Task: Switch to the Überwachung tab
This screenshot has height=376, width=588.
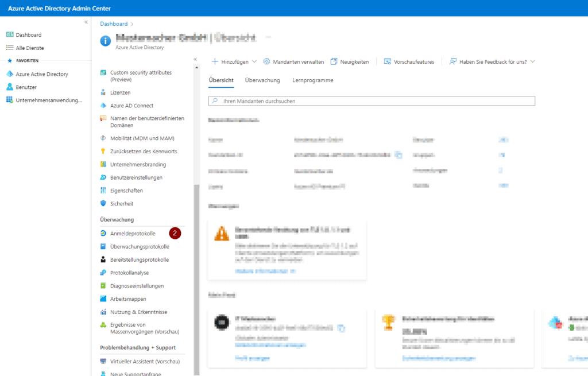Action: (x=262, y=80)
